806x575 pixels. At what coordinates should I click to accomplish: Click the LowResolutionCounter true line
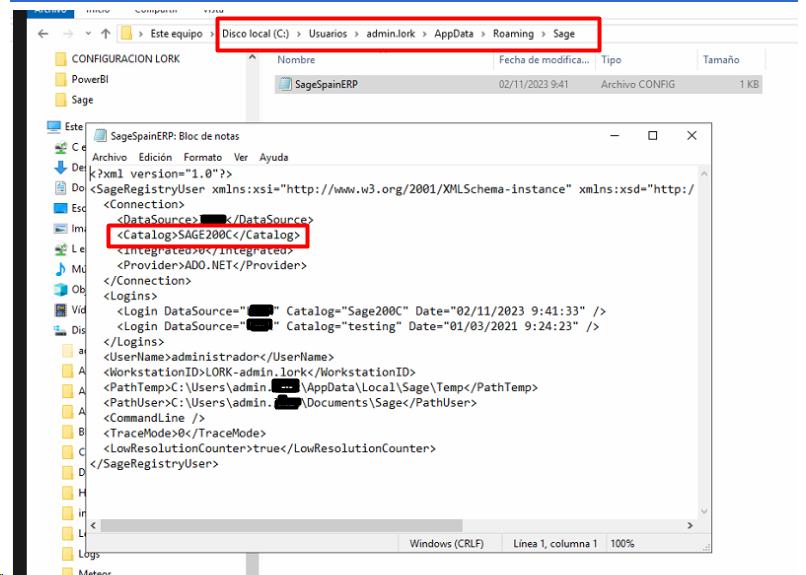click(x=269, y=449)
